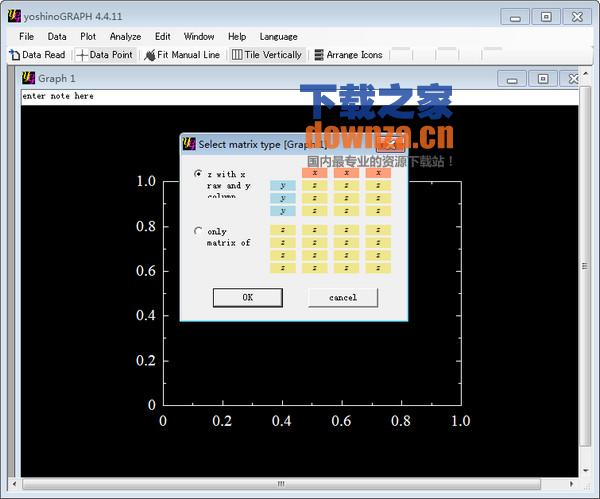The width and height of the screenshot is (600, 499).
Task: Minimize the Graph 1 window
Action: 512,79
